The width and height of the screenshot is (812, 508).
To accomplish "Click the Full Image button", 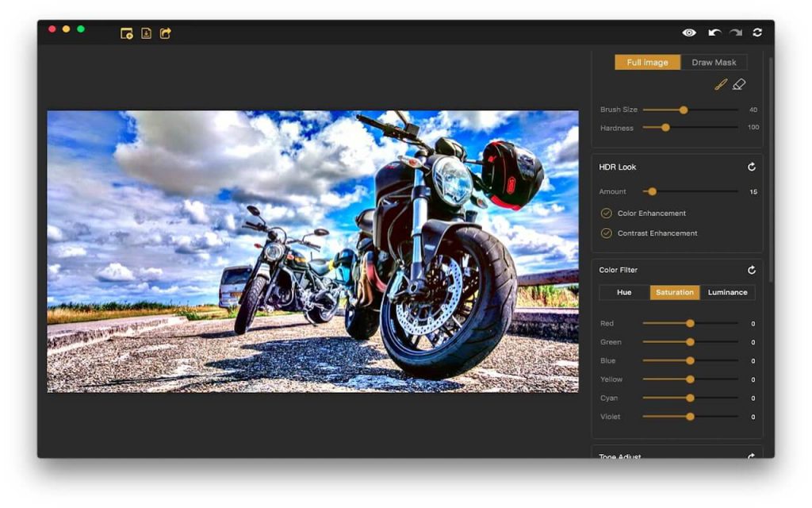I will tap(647, 61).
